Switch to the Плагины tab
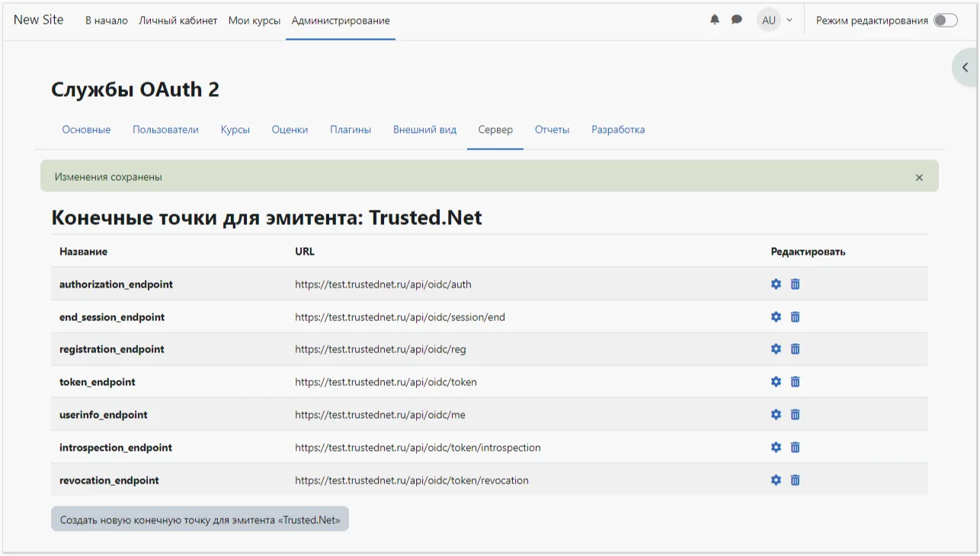The image size is (980, 556). tap(350, 129)
